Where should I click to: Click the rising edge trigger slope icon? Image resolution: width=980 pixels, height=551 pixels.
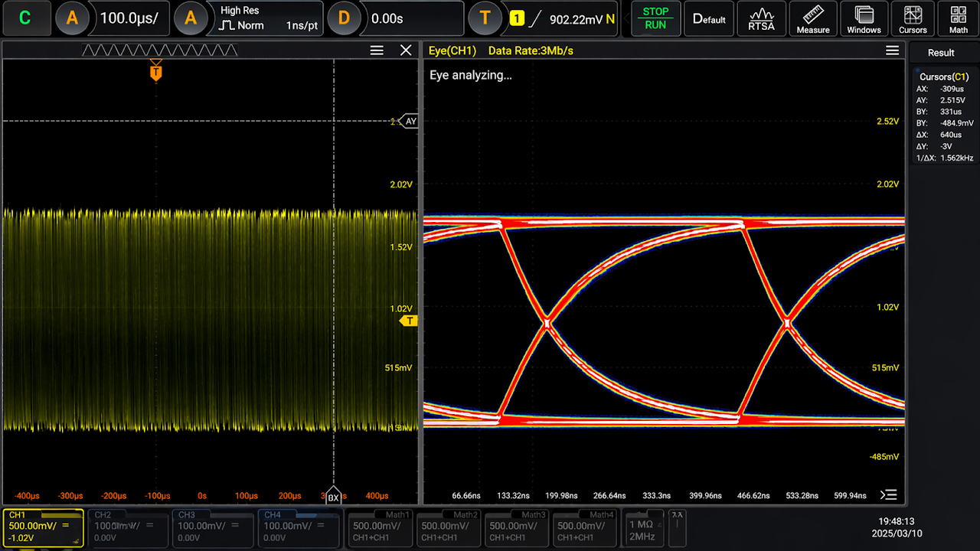[536, 19]
